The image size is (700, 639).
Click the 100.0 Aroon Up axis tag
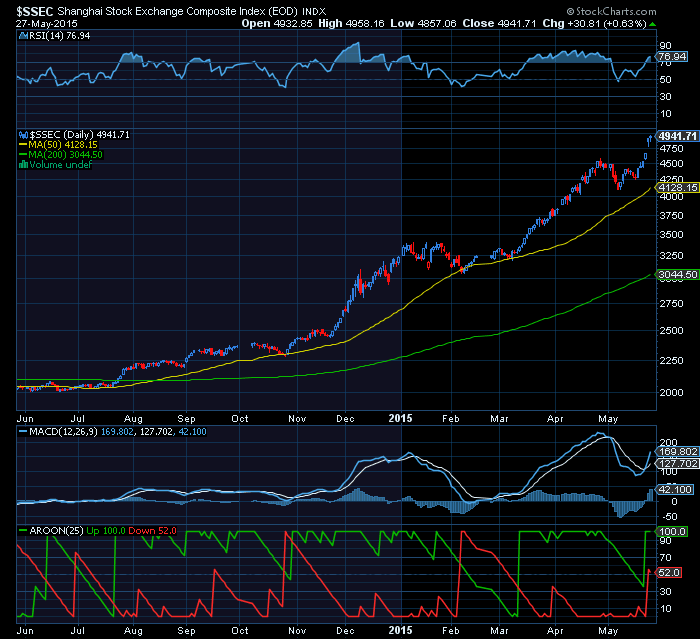click(671, 531)
